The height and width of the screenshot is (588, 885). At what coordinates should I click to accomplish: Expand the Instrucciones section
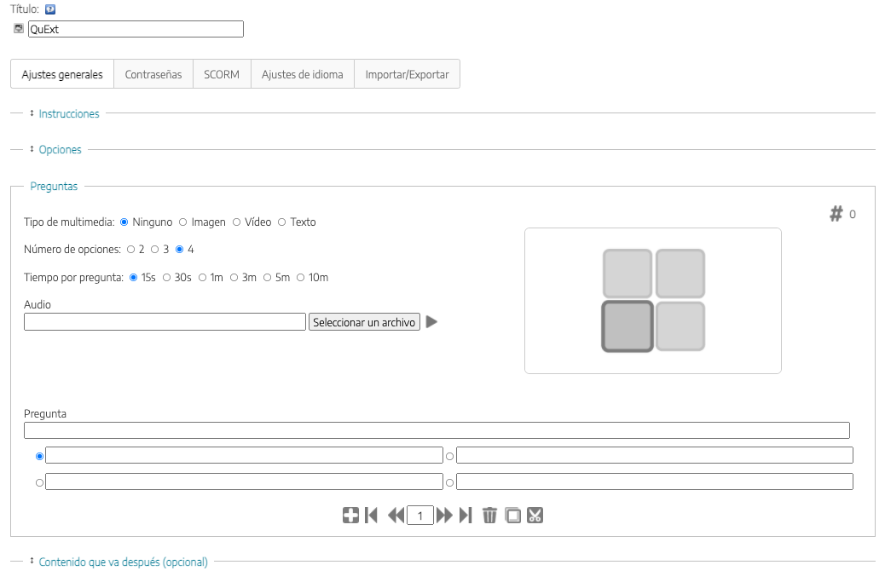pyautogui.click(x=69, y=114)
